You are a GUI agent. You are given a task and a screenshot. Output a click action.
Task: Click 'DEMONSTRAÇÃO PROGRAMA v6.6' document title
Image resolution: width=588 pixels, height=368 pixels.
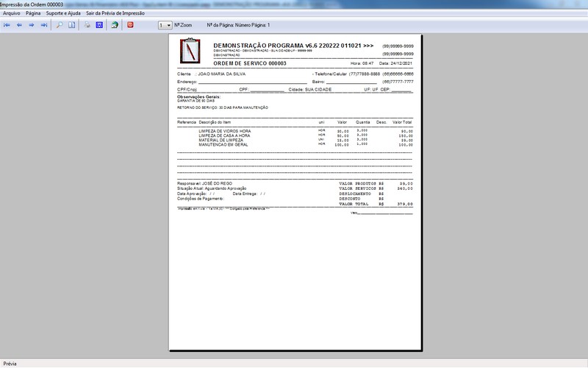[293, 46]
